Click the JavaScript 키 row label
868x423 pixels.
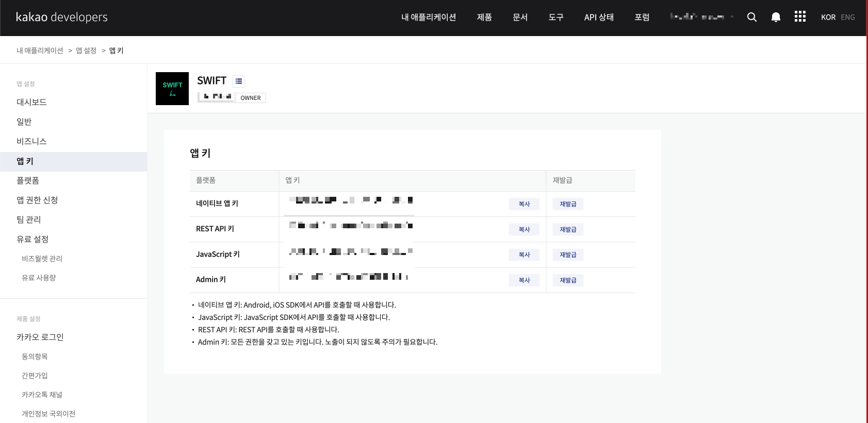218,254
